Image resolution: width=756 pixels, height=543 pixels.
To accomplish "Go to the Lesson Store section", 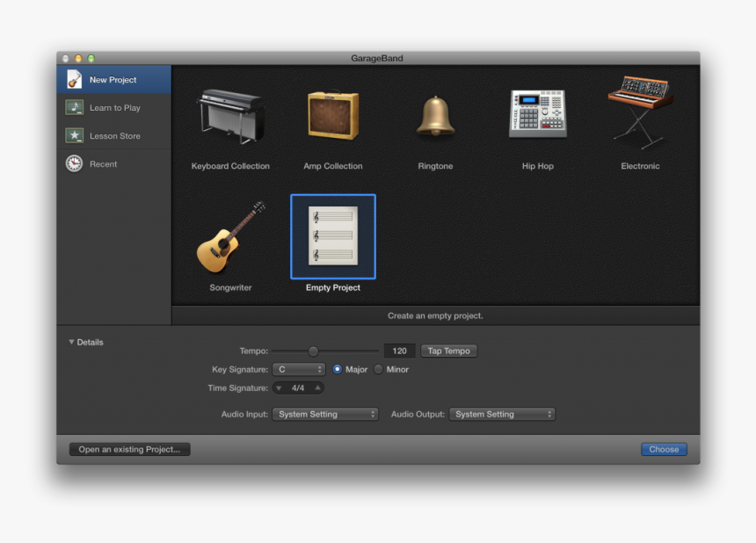I will click(x=113, y=135).
